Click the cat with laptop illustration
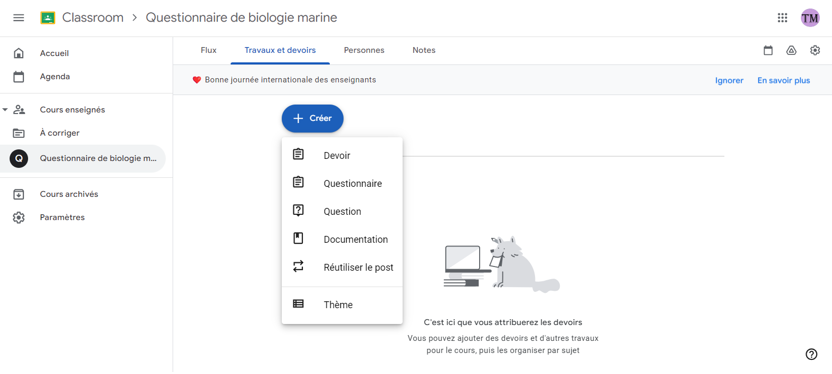Screen dimensions: 832x374 tap(501, 264)
